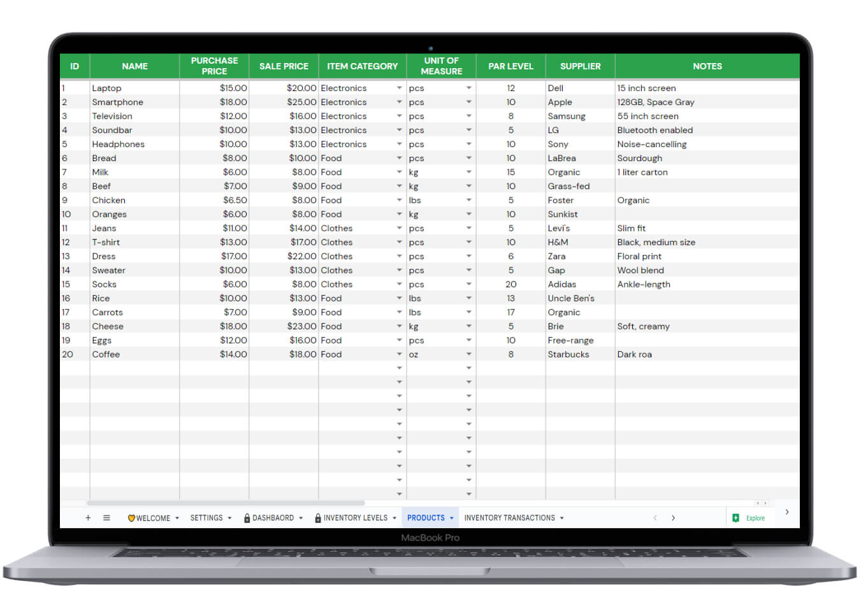The image size is (861, 616).
Task: Select the Starbucks supplier cell
Action: (x=580, y=354)
